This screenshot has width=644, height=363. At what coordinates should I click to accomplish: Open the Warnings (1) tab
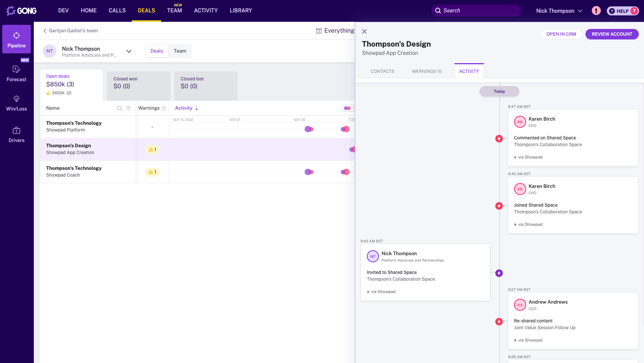tap(427, 71)
